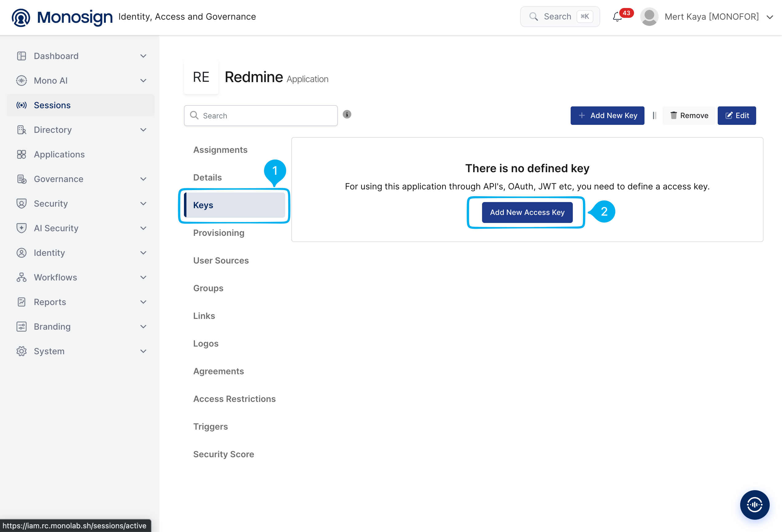Image resolution: width=782 pixels, height=532 pixels.
Task: Click the magnifier icon in key search
Action: coord(194,115)
